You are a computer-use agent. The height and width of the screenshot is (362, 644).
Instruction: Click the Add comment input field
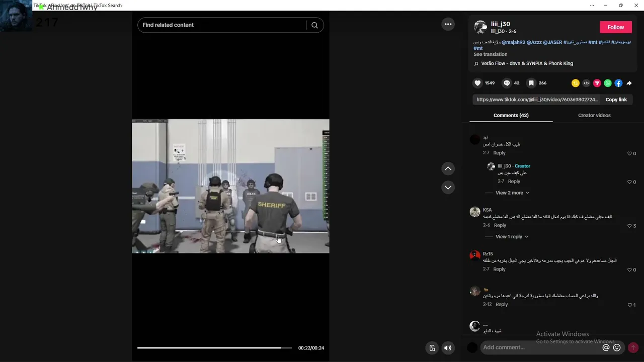click(x=541, y=347)
